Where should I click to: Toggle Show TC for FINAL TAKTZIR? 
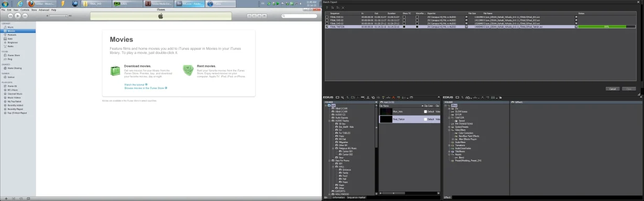click(x=404, y=27)
